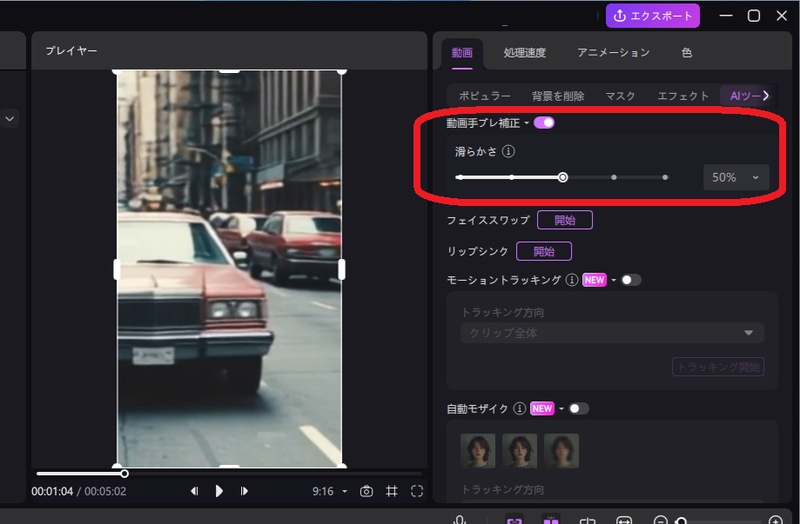
Task: Select the 背景を削除 sub-tab
Action: (558, 96)
